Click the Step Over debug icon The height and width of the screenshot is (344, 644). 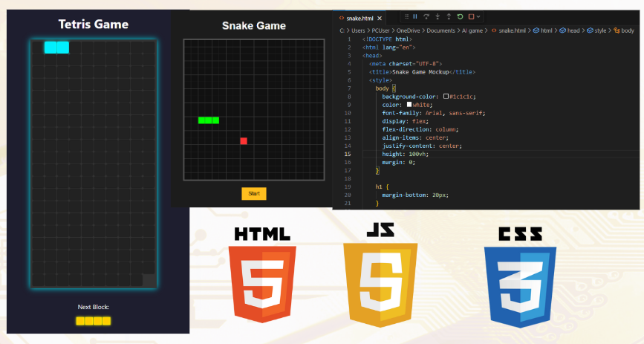[x=426, y=16]
